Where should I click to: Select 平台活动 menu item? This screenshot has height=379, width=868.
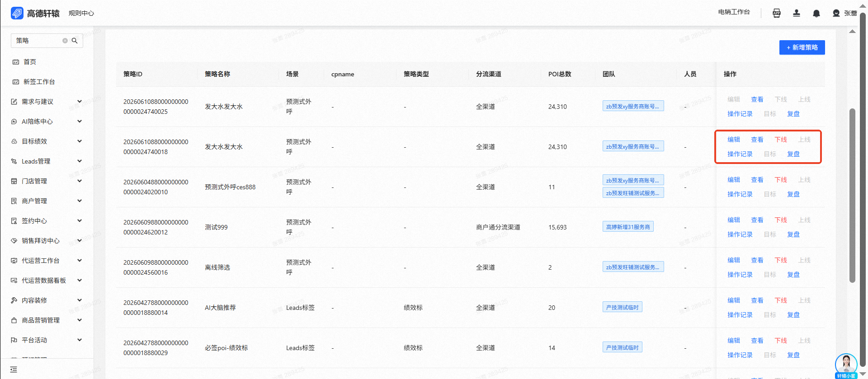[34, 340]
